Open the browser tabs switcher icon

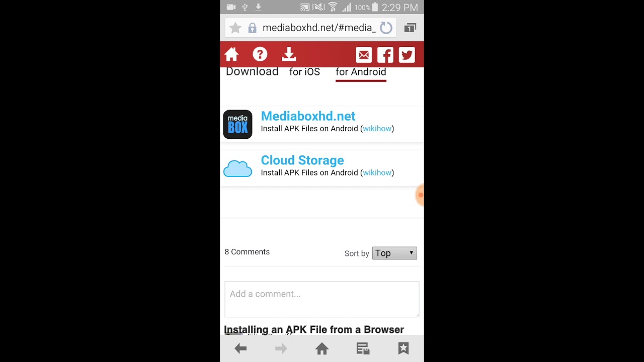pyautogui.click(x=410, y=28)
